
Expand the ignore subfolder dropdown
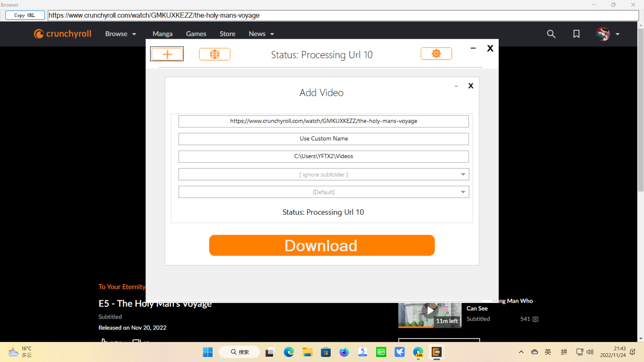[463, 174]
